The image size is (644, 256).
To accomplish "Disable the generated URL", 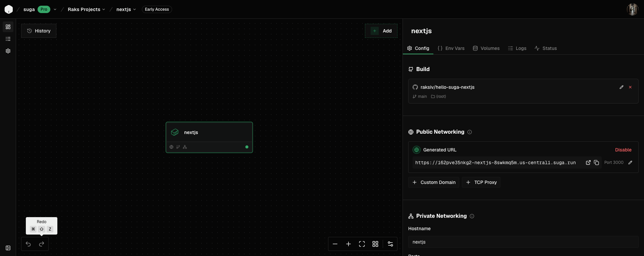I will coord(623,150).
